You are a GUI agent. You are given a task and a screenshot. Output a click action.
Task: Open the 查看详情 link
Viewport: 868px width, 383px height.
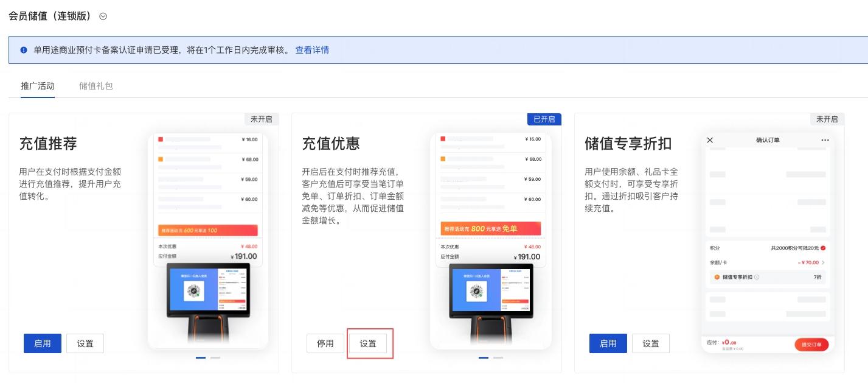coord(312,50)
